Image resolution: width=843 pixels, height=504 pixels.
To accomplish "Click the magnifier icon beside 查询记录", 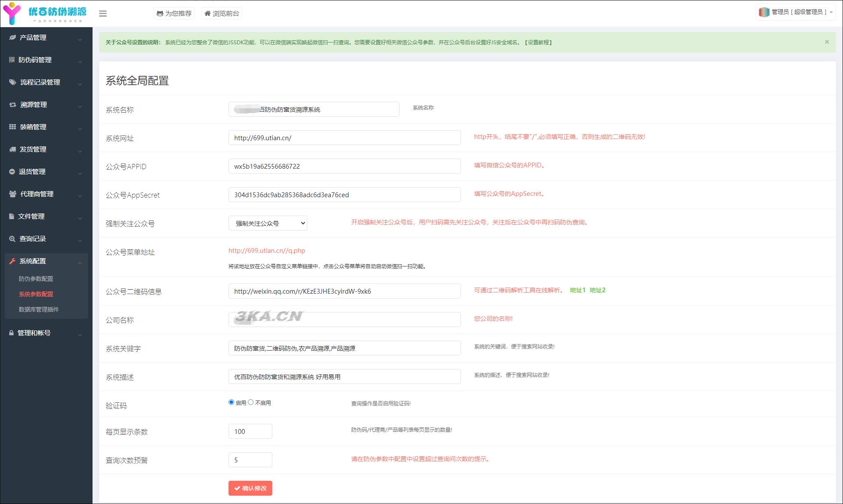I will click(12, 239).
